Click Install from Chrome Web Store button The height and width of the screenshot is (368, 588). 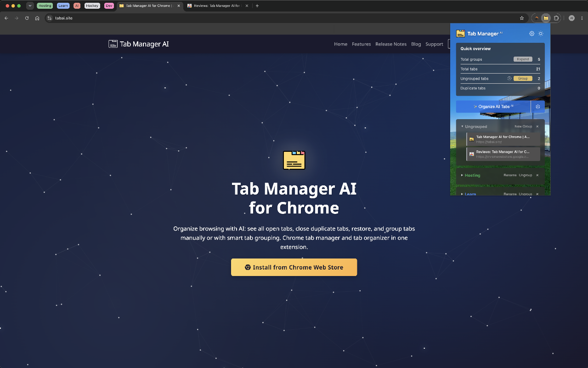[294, 267]
